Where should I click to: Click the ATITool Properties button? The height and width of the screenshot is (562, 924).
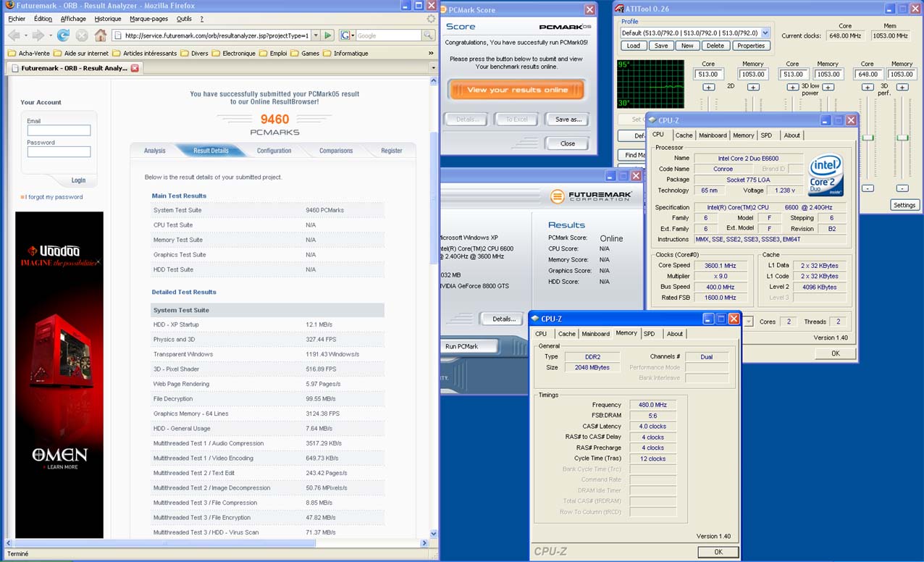(751, 46)
